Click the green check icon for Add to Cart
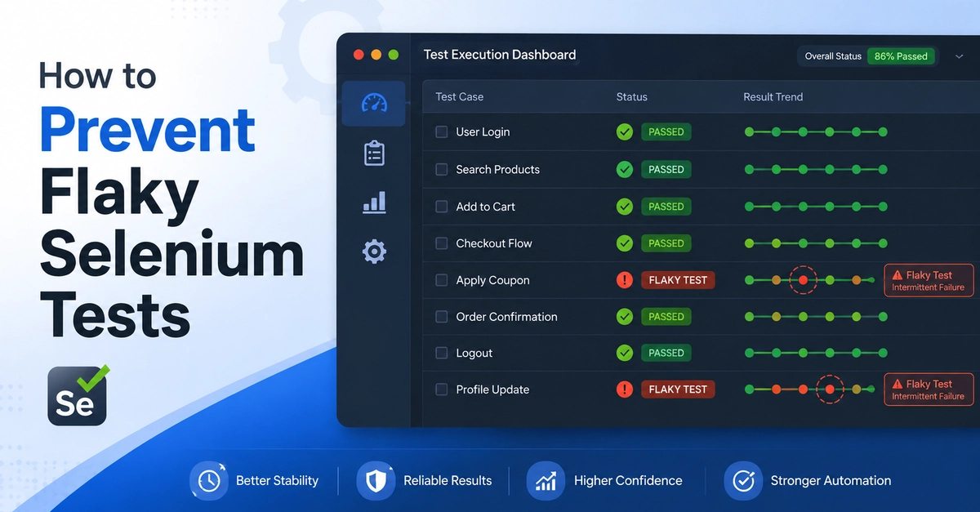The height and width of the screenshot is (512, 980). point(625,207)
